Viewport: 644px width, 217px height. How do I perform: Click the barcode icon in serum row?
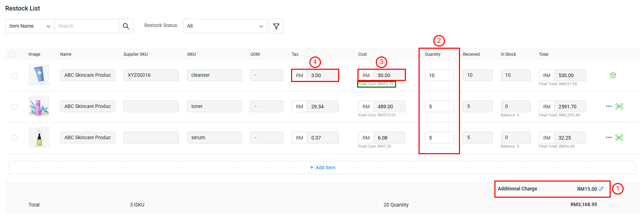pos(619,137)
